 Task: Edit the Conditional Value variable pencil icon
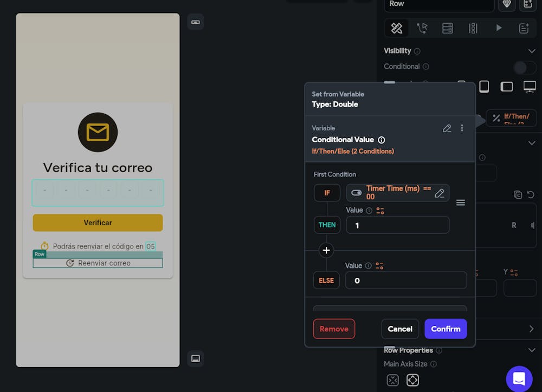tap(447, 128)
